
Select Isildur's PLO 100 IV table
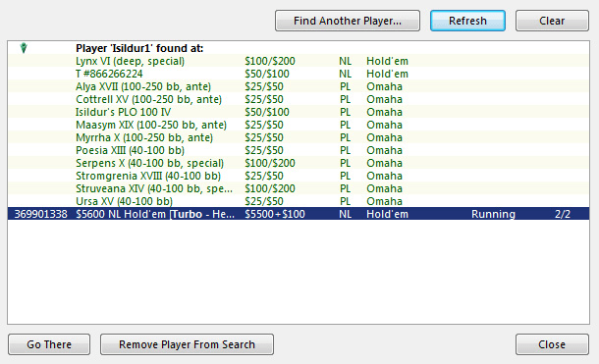[299, 112]
